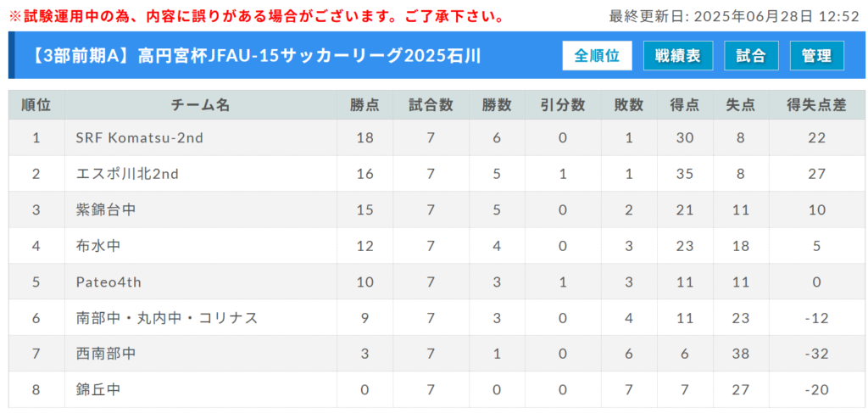This screenshot has width=868, height=413.
Task: Click the 順位 column header
Action: click(36, 105)
